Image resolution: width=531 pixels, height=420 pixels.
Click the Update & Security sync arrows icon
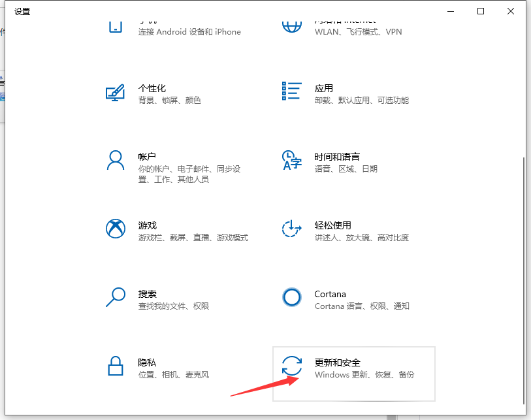(291, 366)
